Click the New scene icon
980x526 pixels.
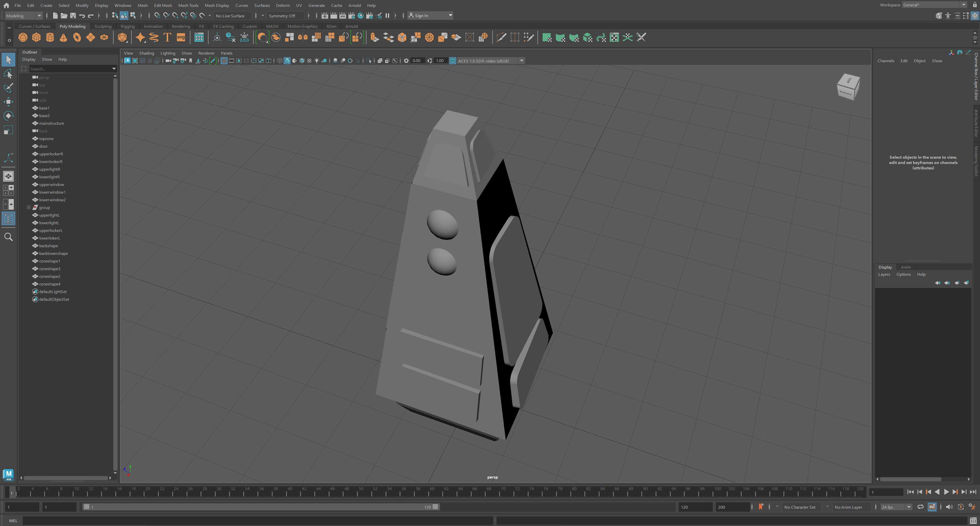(55, 16)
